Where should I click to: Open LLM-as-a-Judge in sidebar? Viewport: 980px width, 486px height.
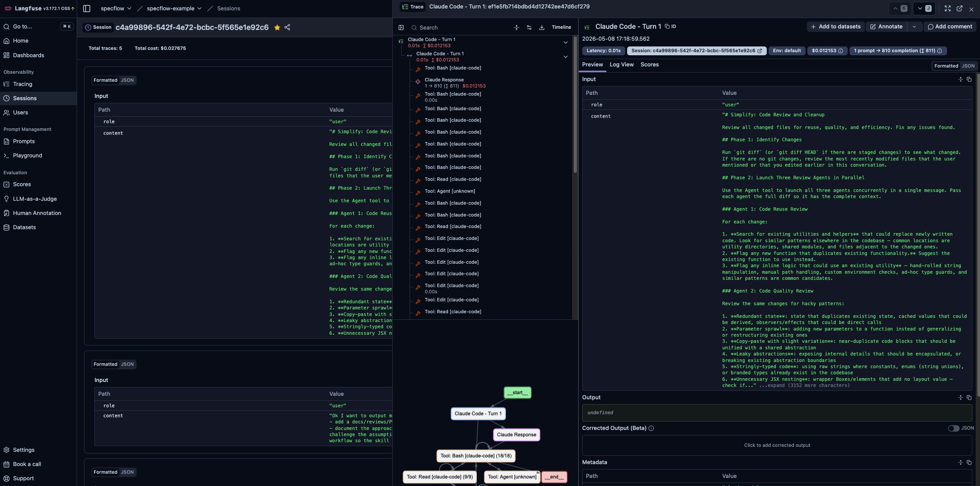coord(38,199)
